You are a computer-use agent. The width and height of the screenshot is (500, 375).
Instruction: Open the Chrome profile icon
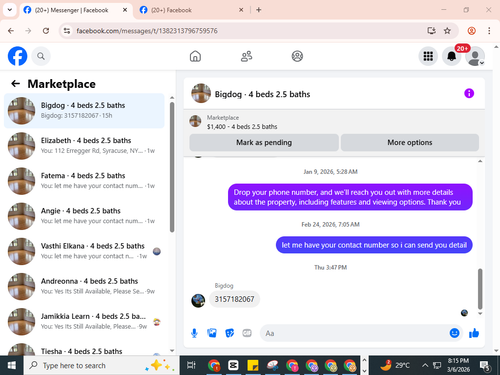click(471, 31)
